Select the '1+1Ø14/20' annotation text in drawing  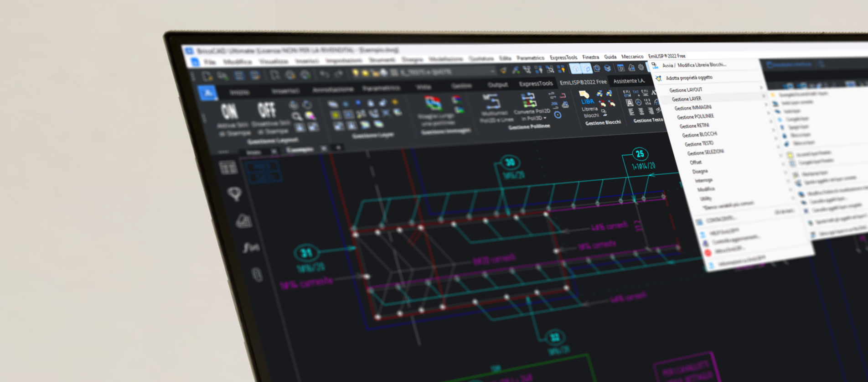644,166
